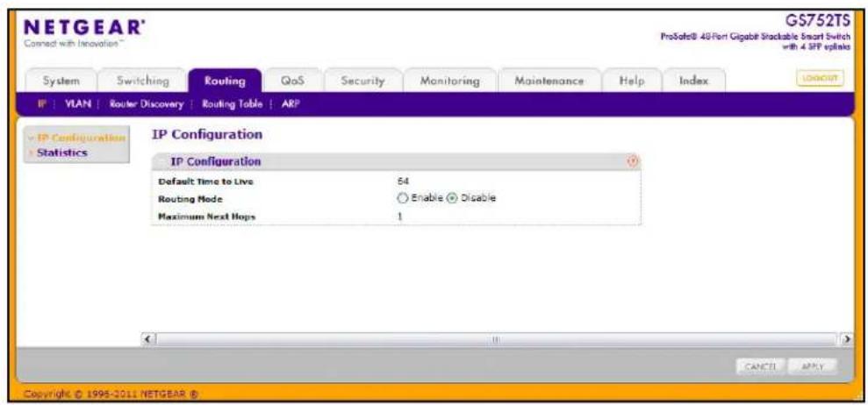Screen dimensions: 868x405
Task: Open the QoS tab
Action: pos(292,81)
